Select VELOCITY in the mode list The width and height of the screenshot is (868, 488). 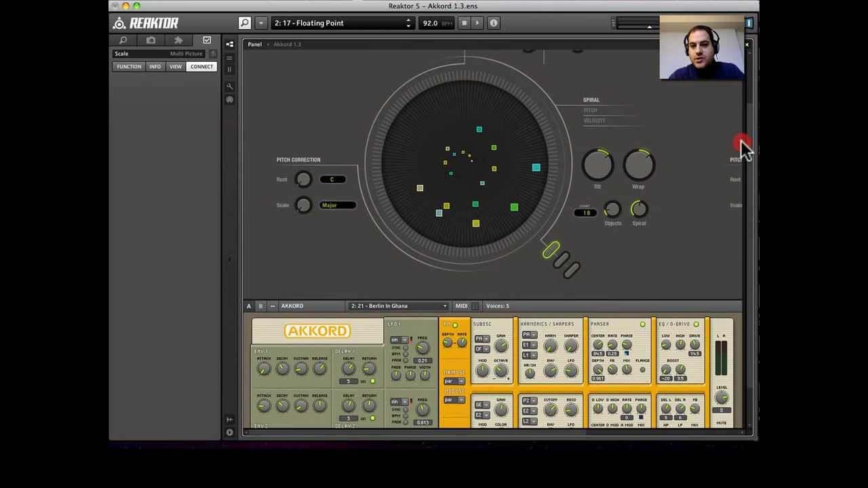pos(594,121)
